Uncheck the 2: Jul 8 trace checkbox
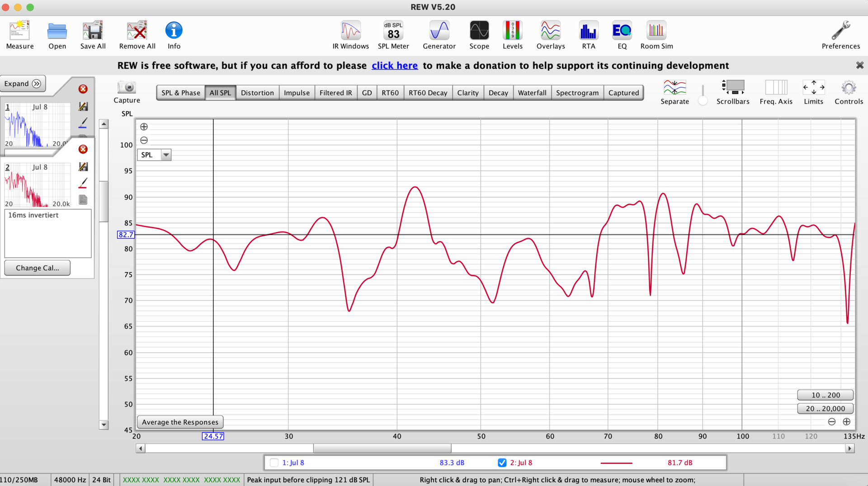Screen dimensions: 868x486 pos(502,462)
